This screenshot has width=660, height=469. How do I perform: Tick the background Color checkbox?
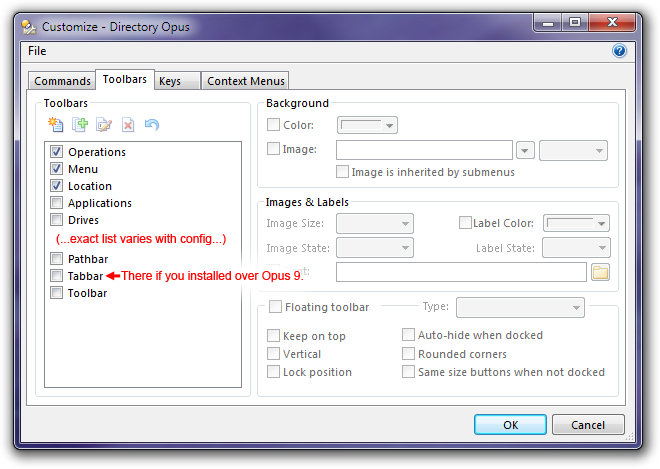pyautogui.click(x=274, y=125)
